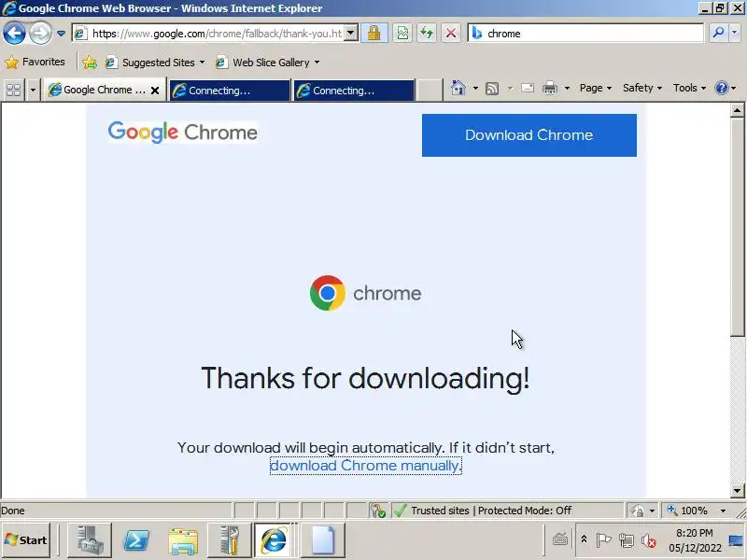Click Trusted sites Protected Mode status text
747x560 pixels.
tap(491, 511)
